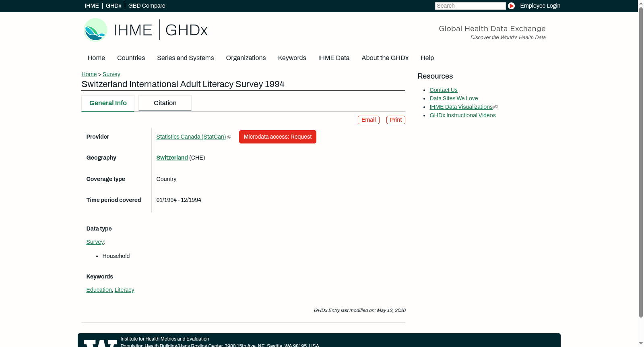This screenshot has width=644, height=347.
Task: Click the Literacy keyword link
Action: (124, 290)
